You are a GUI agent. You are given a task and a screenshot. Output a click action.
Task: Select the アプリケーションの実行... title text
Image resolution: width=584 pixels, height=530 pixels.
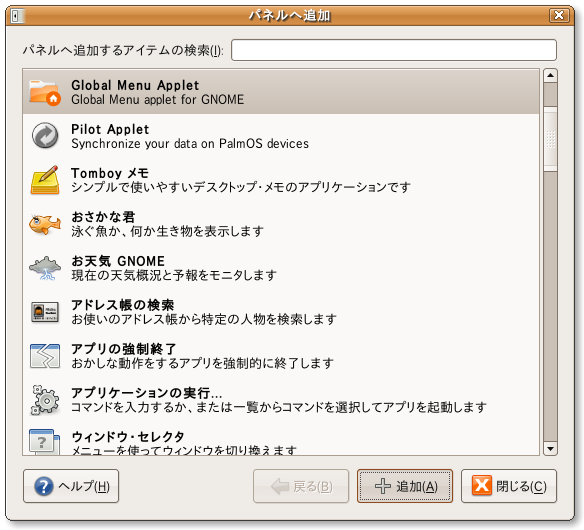click(147, 393)
